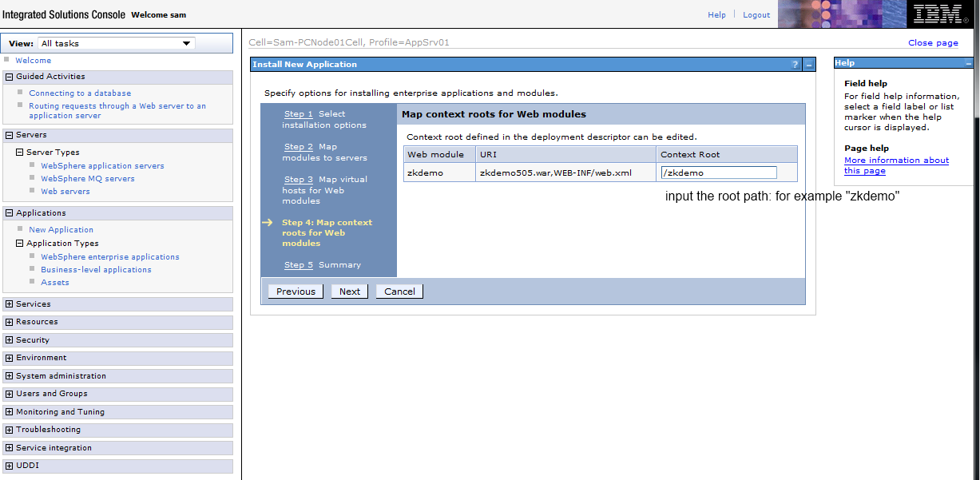980x480 pixels.
Task: Click the Previous button
Action: coord(296,292)
